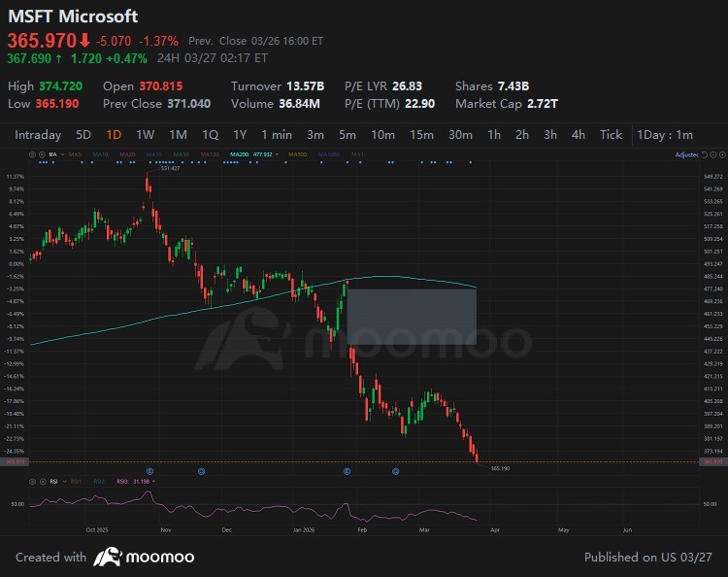Image resolution: width=728 pixels, height=577 pixels.
Task: Choose the 10m interval
Action: pos(382,135)
